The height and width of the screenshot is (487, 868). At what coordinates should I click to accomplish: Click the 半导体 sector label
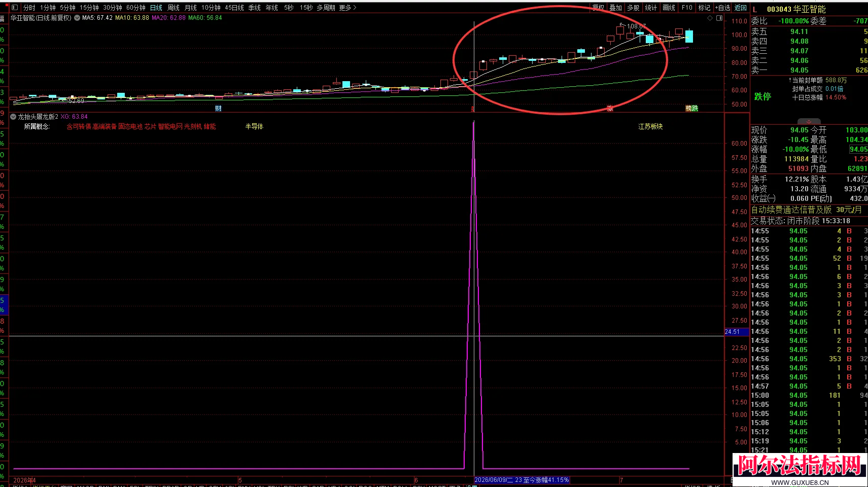pos(254,126)
